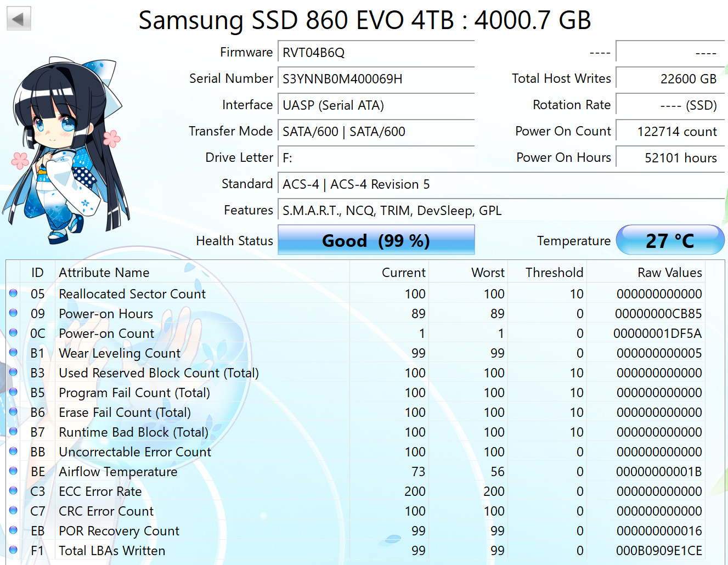Click the Serial Number field S3YNNB0M400069H
Image resolution: width=728 pixels, height=565 pixels.
[x=376, y=79]
